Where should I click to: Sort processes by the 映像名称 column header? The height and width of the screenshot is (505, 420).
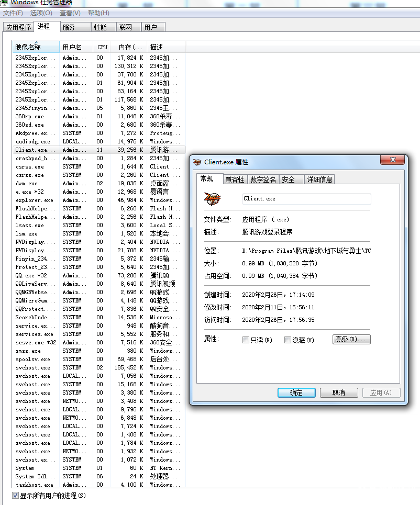point(35,47)
